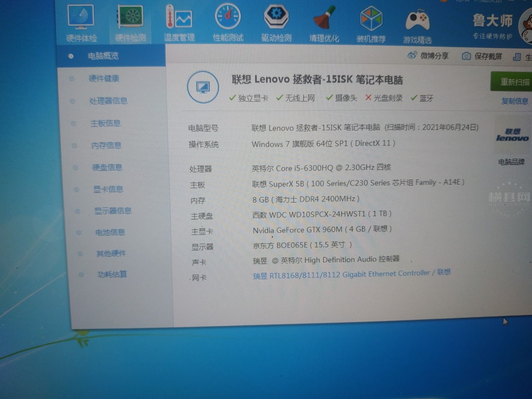Click the Windows 7 旗舰版 operating system value
Image resolution: width=532 pixels, height=399 pixels.
(323, 144)
